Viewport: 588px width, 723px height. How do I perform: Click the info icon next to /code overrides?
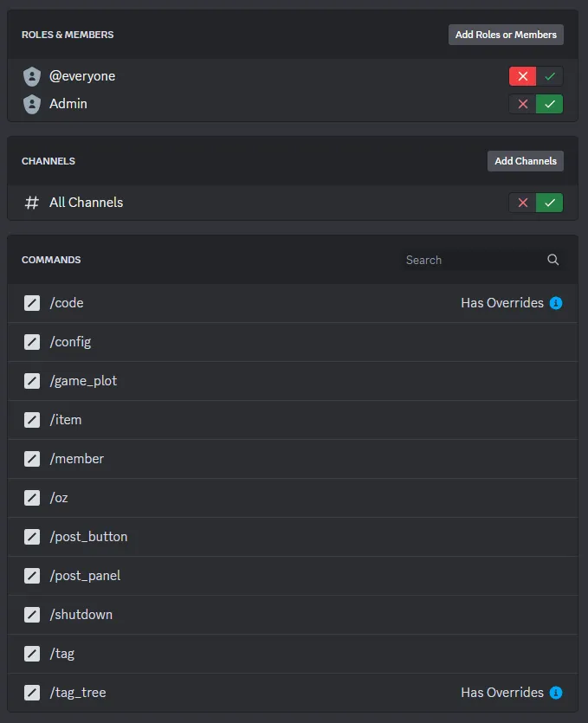pyautogui.click(x=556, y=303)
